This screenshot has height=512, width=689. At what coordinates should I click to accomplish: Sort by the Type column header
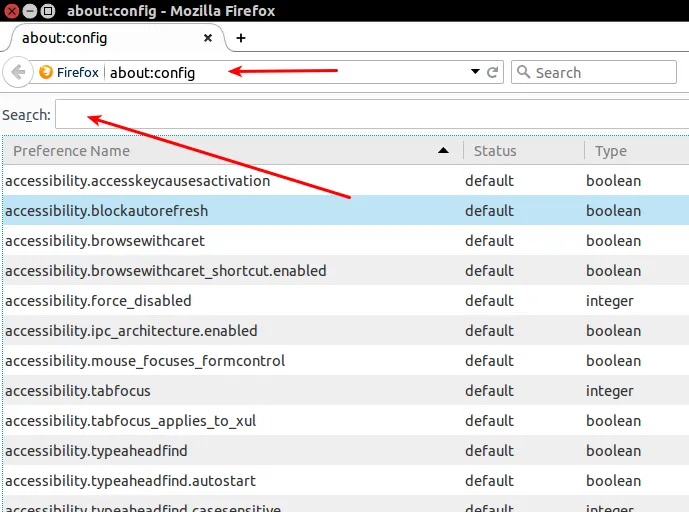pos(637,151)
